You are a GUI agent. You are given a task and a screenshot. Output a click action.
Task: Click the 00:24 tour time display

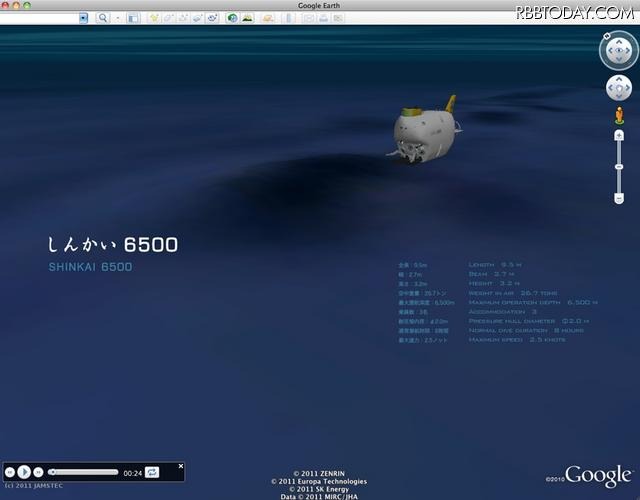point(133,473)
